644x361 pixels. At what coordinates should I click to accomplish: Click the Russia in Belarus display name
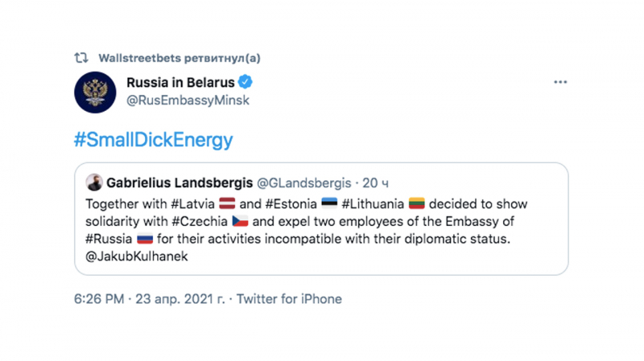point(181,82)
